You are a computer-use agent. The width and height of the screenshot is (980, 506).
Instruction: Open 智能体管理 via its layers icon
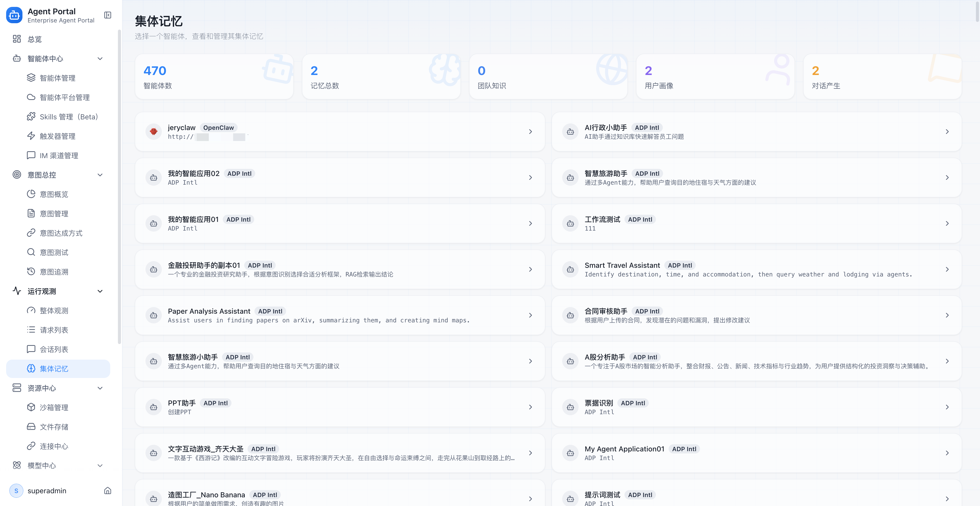tap(31, 78)
